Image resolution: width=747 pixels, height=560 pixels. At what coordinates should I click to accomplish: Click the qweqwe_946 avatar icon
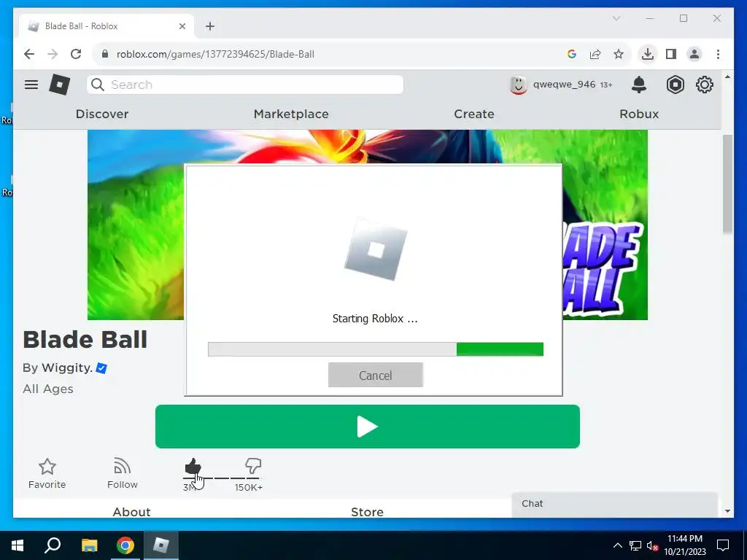pos(519,85)
